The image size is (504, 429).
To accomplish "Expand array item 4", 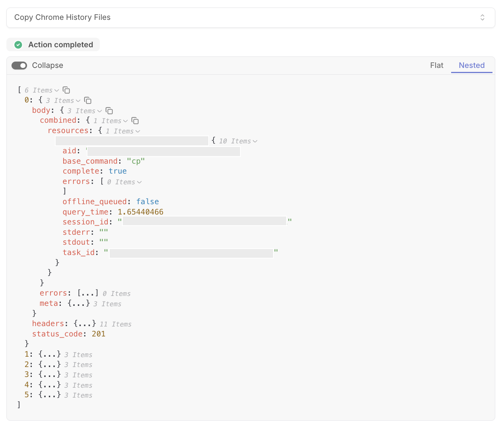I will point(50,385).
